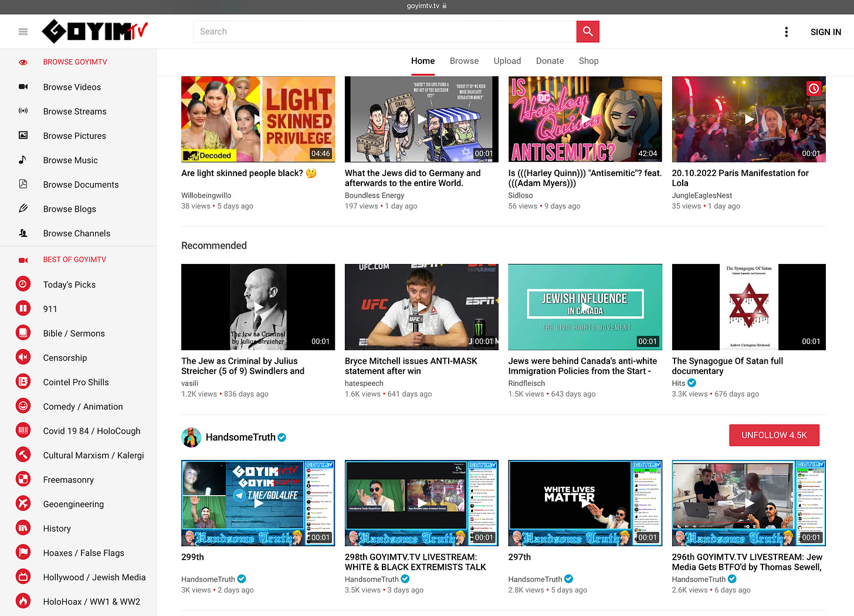This screenshot has height=616, width=854.
Task: Play the Bryce Mitchell UFC video thumbnail
Action: (422, 307)
